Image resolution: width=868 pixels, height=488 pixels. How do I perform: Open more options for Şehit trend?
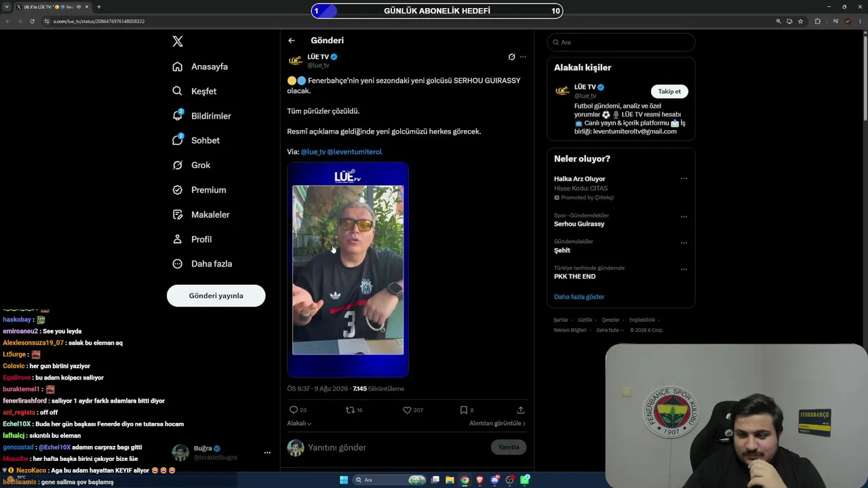[684, 243]
